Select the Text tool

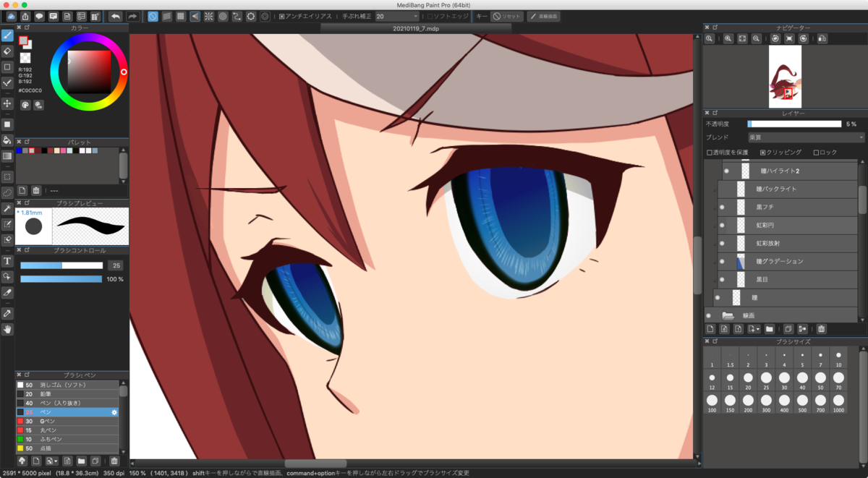7,260
